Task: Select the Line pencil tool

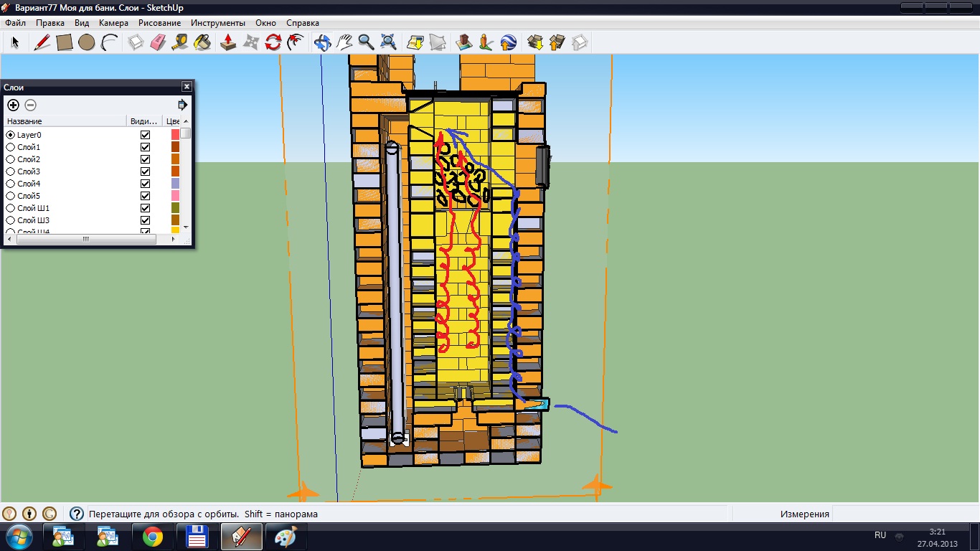Action: (x=42, y=42)
